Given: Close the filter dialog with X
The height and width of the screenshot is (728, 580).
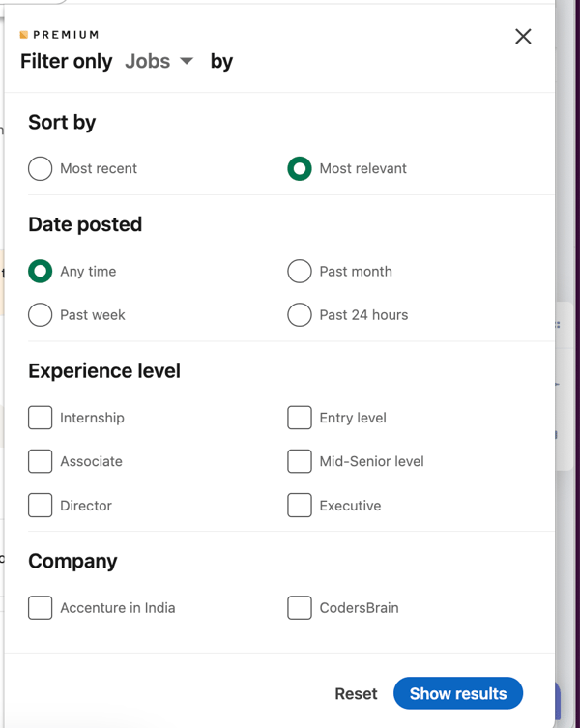Looking at the screenshot, I should 523,37.
